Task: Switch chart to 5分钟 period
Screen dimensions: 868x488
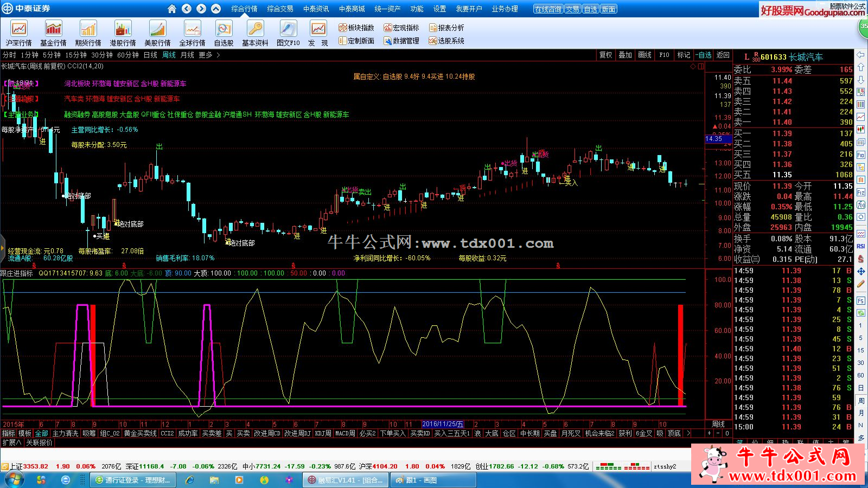Action: coord(52,55)
